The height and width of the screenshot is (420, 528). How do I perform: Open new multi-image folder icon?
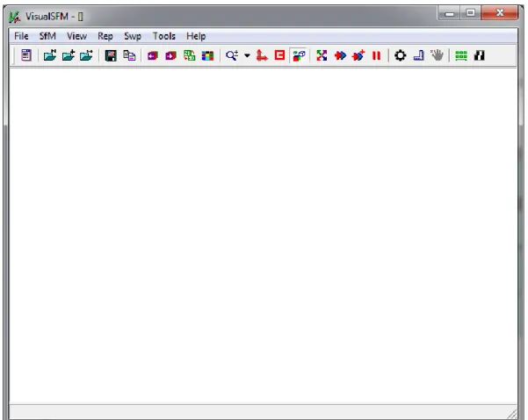[50, 55]
